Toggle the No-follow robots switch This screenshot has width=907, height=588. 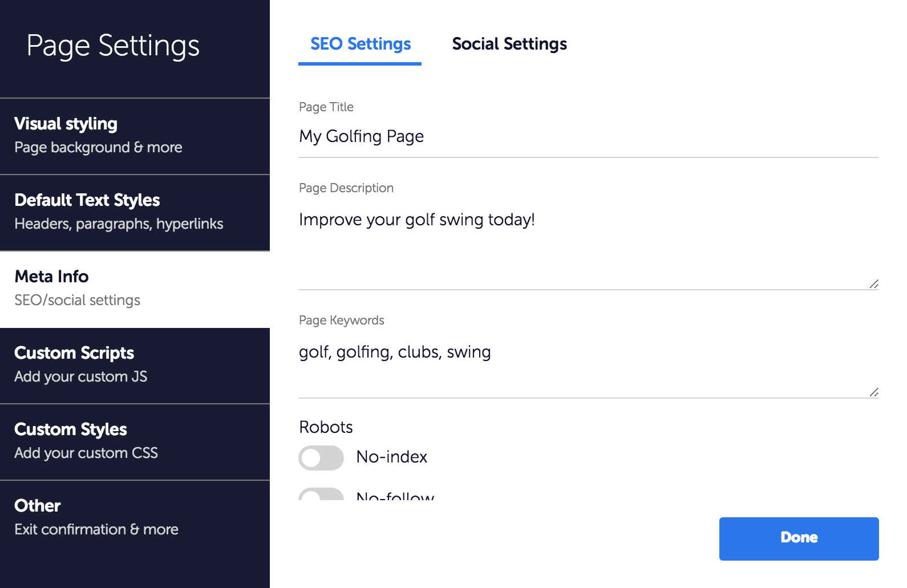(x=321, y=495)
